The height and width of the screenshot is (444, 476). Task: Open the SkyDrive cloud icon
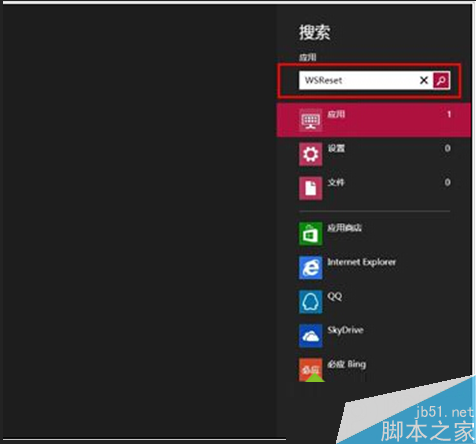click(x=311, y=336)
